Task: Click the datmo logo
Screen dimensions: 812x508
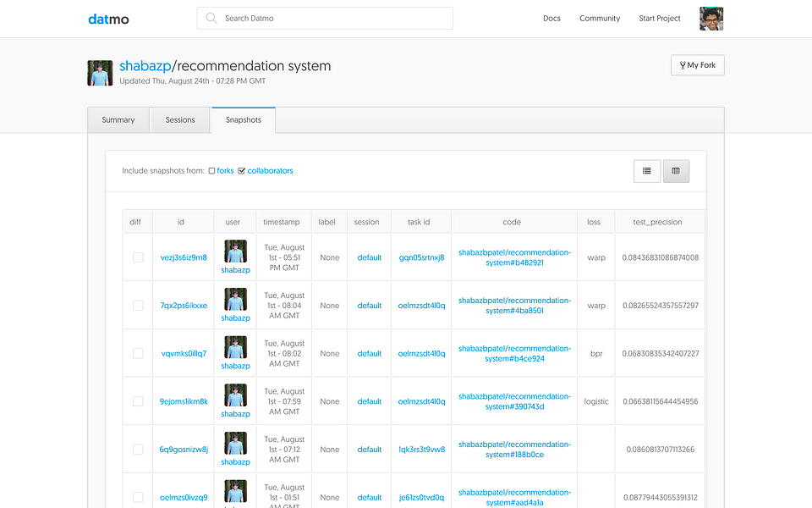Action: [x=108, y=19]
